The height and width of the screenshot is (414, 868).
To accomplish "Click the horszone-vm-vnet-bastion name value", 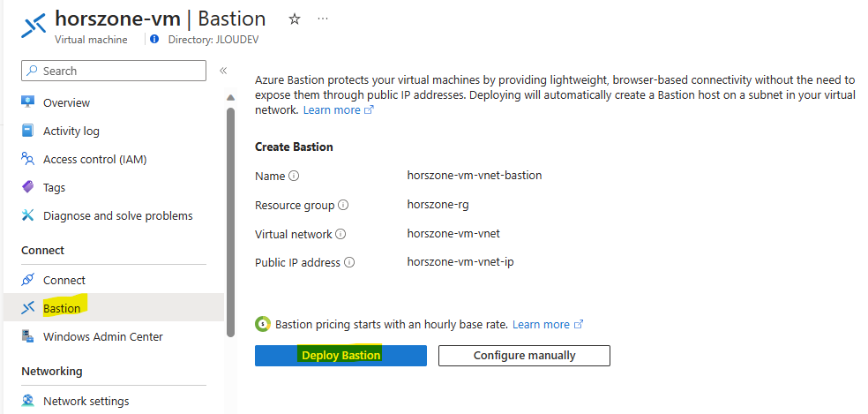I will [x=475, y=175].
